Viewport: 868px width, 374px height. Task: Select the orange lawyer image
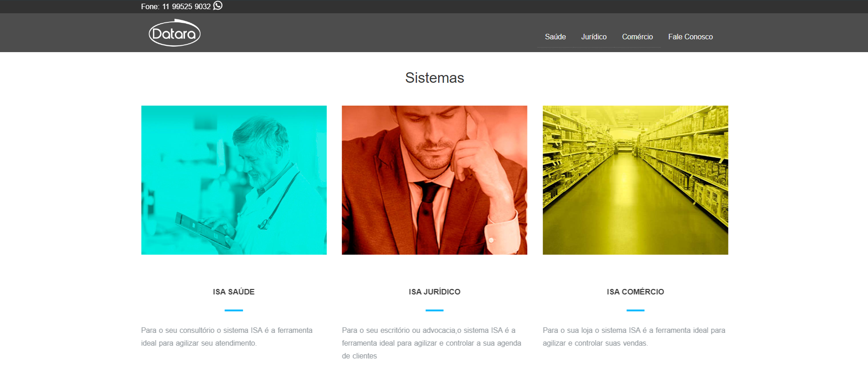coord(434,180)
